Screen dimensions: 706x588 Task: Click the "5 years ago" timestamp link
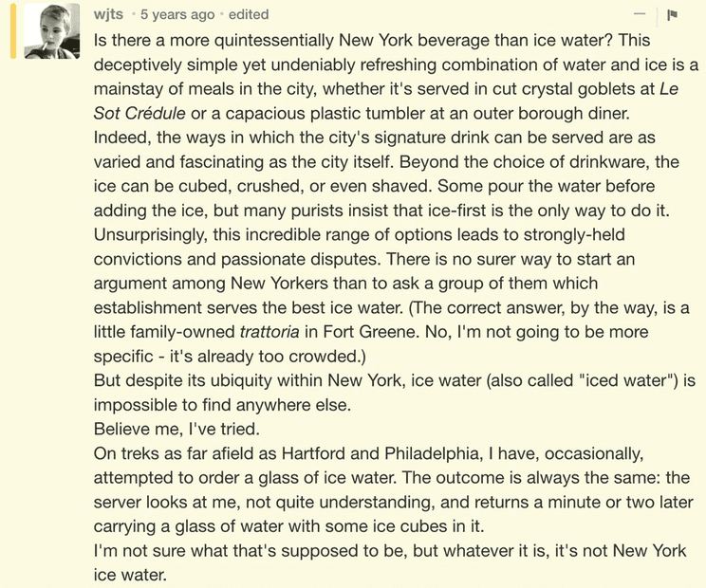pyautogui.click(x=177, y=14)
